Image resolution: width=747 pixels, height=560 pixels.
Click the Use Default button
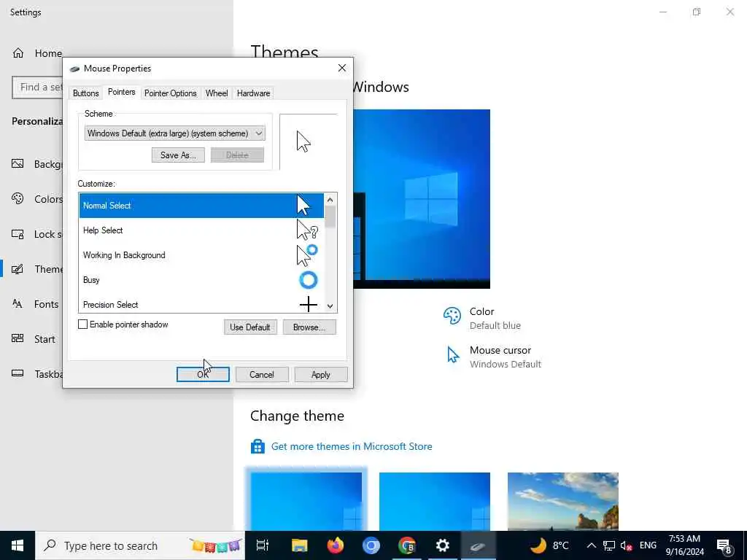pos(250,327)
